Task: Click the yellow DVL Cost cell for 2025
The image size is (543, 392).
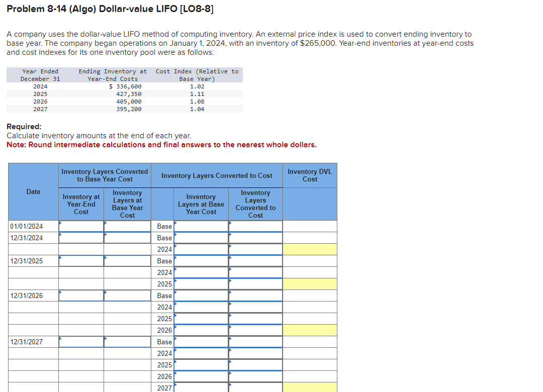Action: click(310, 283)
